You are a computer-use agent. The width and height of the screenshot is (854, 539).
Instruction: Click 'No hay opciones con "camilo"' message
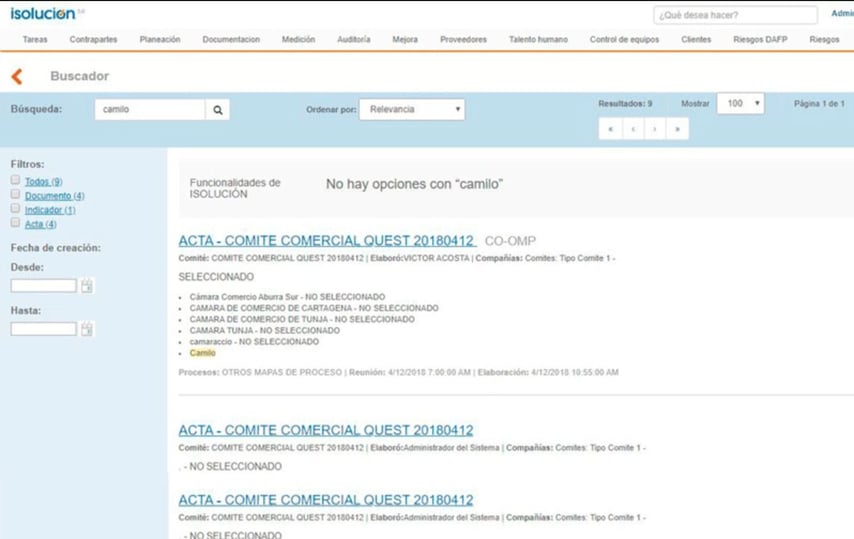[414, 184]
